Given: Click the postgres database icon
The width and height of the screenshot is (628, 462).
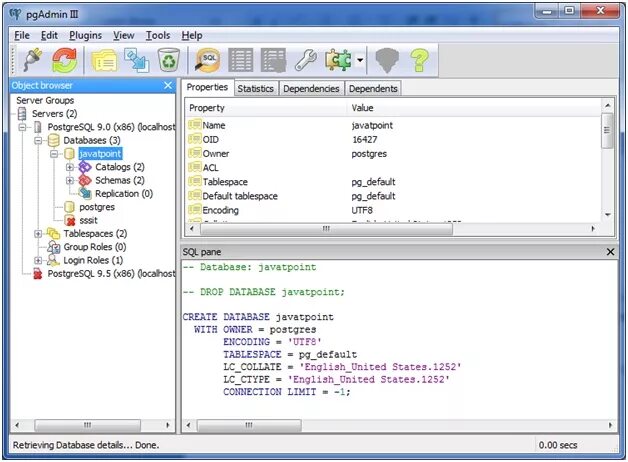Looking at the screenshot, I should tap(70, 207).
